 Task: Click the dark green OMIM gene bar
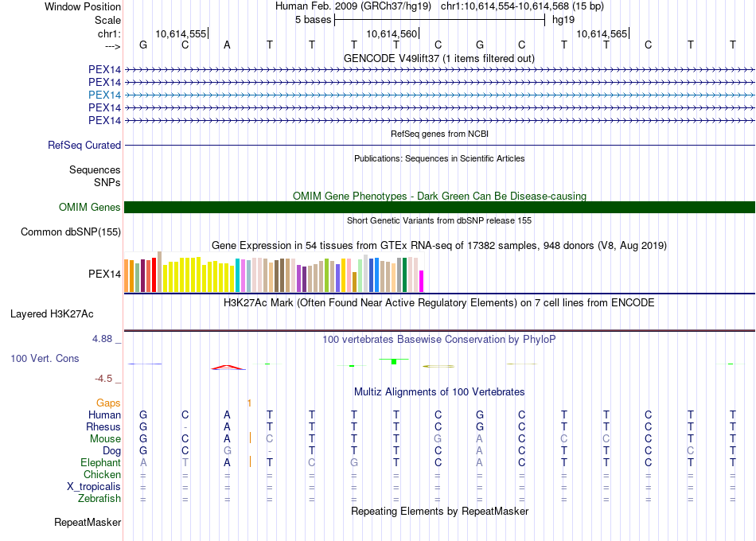[x=439, y=208]
